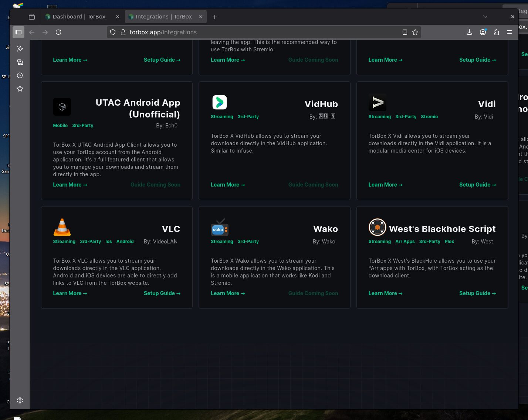The height and width of the screenshot is (420, 528).
Task: Click the torbox.app/integrations address bar
Action: 264,32
